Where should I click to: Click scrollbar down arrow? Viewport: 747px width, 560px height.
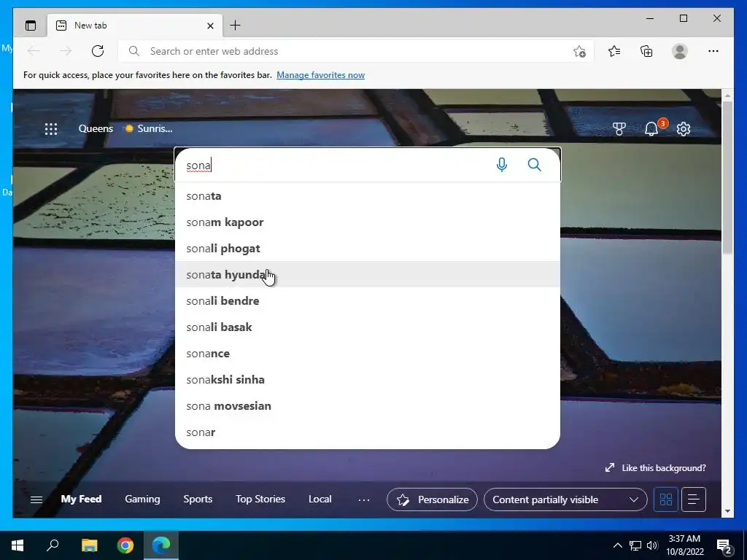tap(727, 511)
